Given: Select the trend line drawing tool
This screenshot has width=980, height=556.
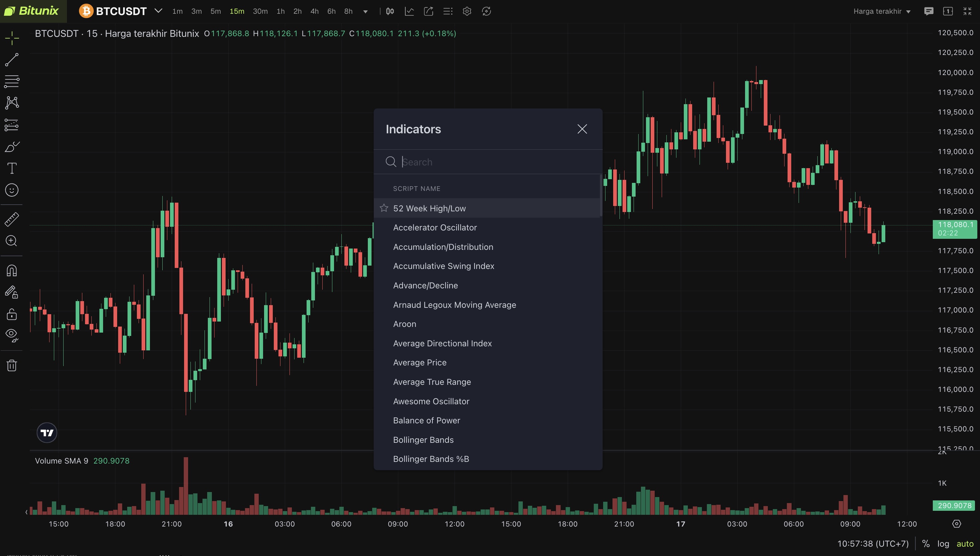Looking at the screenshot, I should click(12, 60).
